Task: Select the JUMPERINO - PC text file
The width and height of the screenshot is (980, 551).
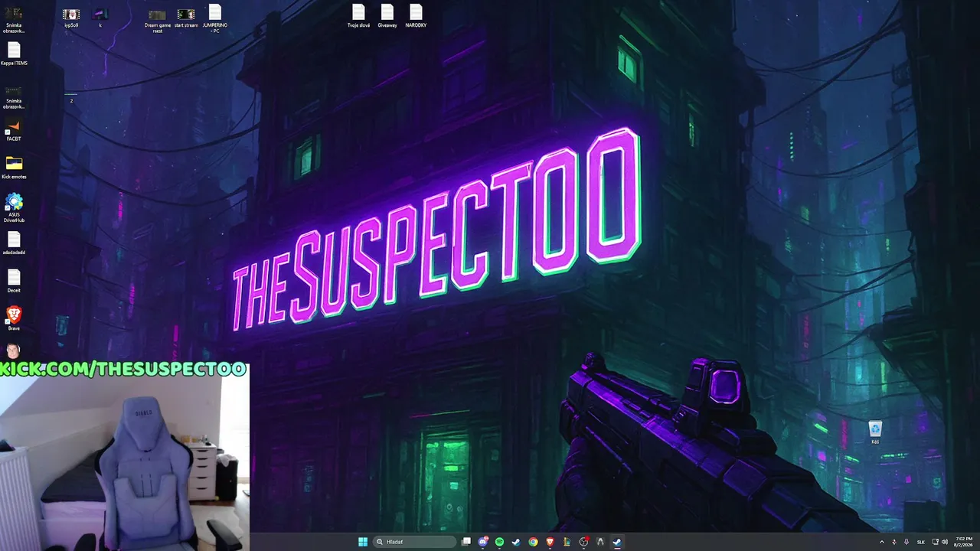Action: (215, 18)
